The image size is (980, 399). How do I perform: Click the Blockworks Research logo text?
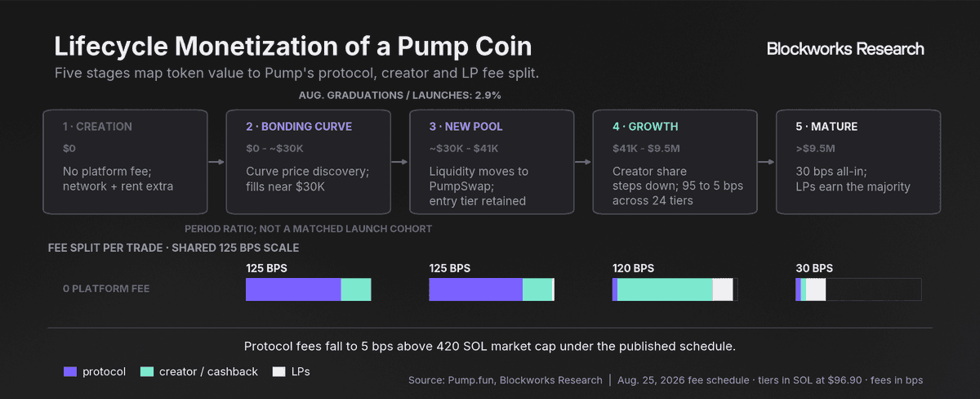point(845,49)
